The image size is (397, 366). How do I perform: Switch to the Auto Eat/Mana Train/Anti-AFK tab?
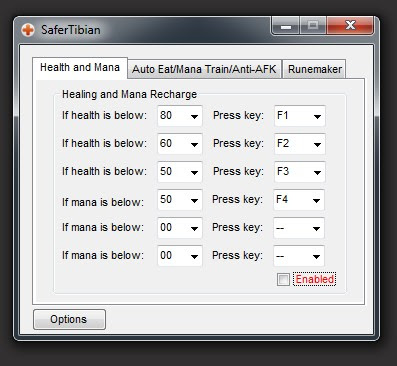tap(204, 69)
